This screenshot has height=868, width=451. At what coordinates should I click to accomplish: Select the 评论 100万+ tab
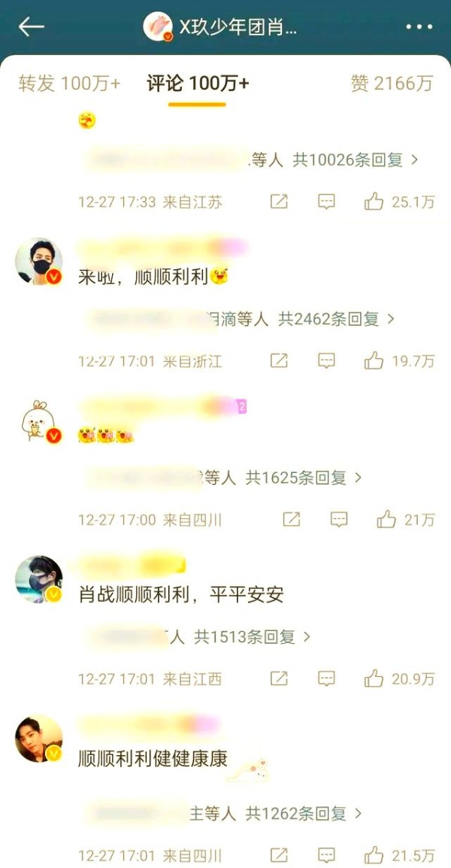coord(198,83)
